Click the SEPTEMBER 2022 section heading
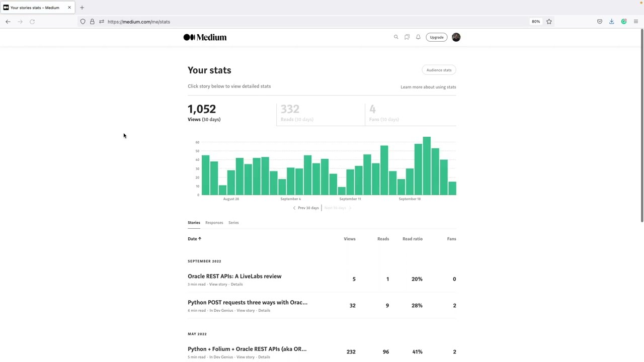Image resolution: width=644 pixels, height=362 pixels. (x=204, y=261)
